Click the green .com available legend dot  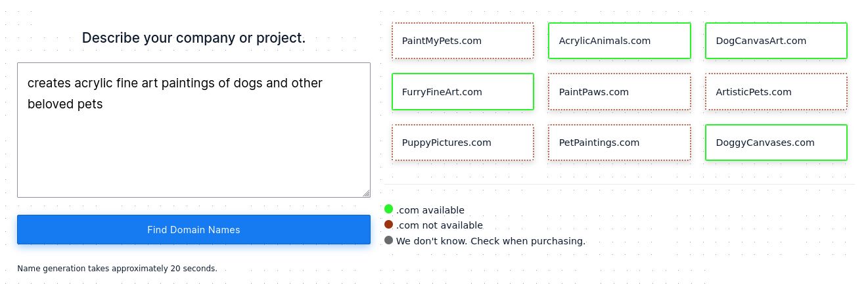[x=389, y=210]
